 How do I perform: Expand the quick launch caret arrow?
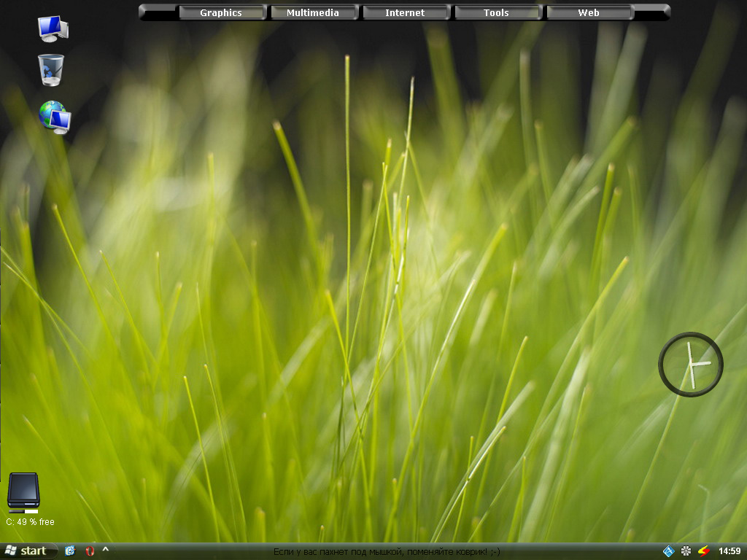click(106, 550)
